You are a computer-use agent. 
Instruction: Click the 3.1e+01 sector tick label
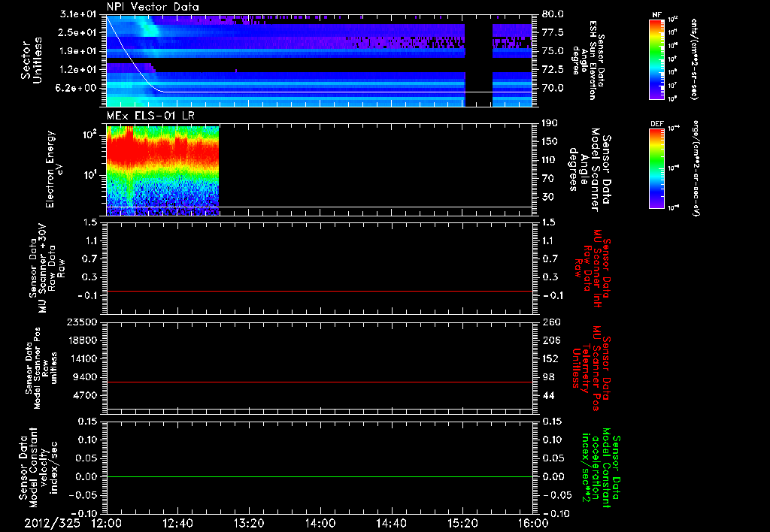click(78, 14)
